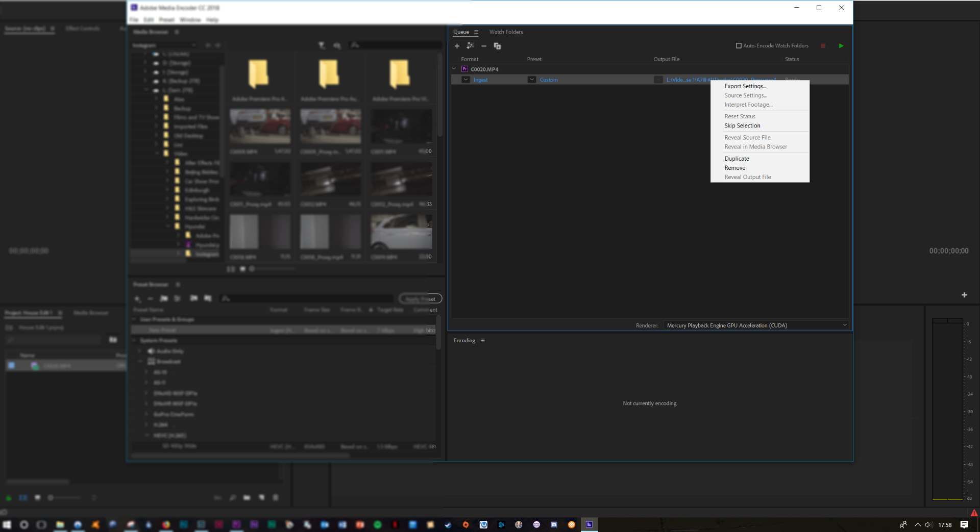Open the Windows notification center
The height and width of the screenshot is (532, 980).
click(964, 524)
